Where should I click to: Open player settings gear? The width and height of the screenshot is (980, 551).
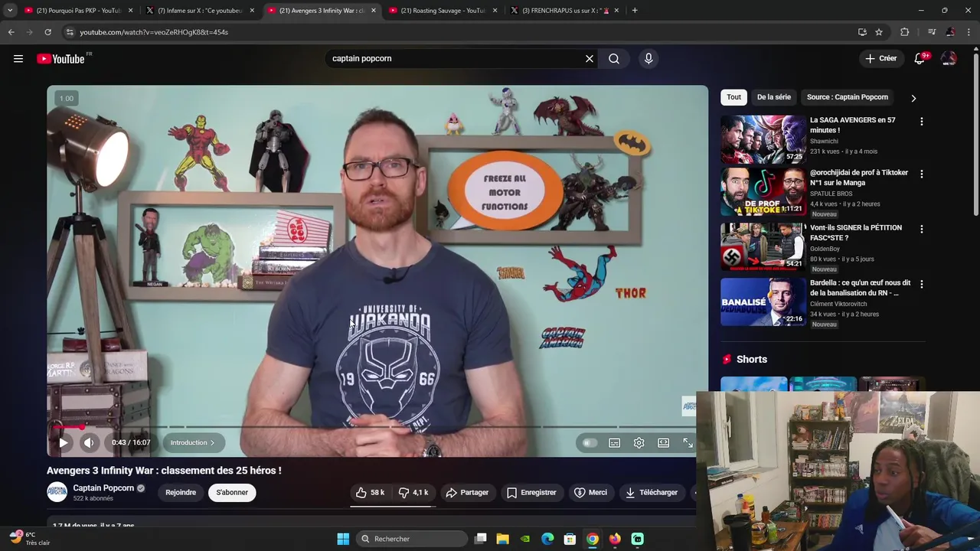point(639,443)
